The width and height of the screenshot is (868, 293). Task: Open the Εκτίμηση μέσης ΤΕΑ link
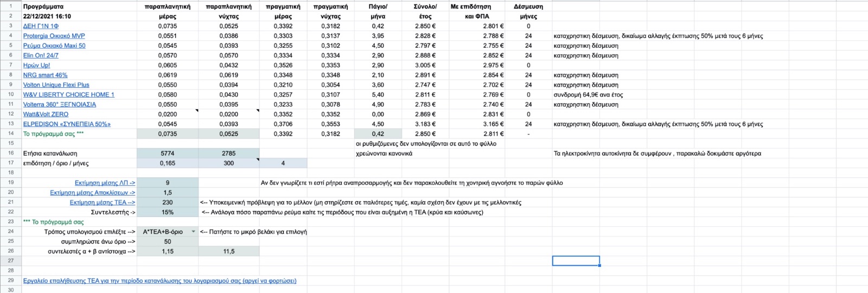point(103,202)
